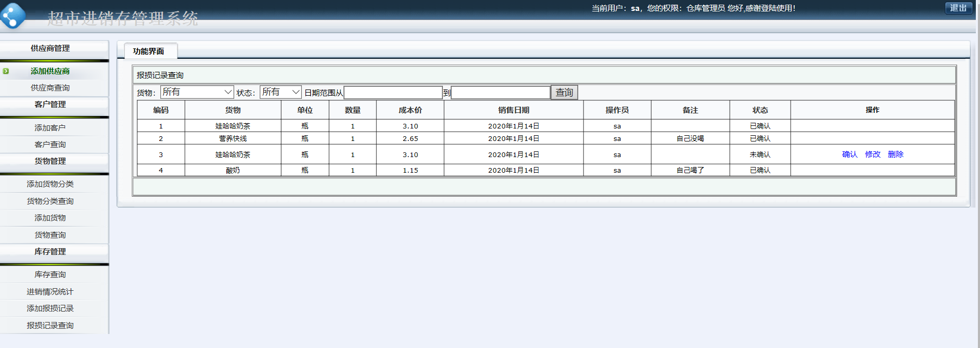
Task: Click the 成本价 column header
Action: pyautogui.click(x=410, y=110)
